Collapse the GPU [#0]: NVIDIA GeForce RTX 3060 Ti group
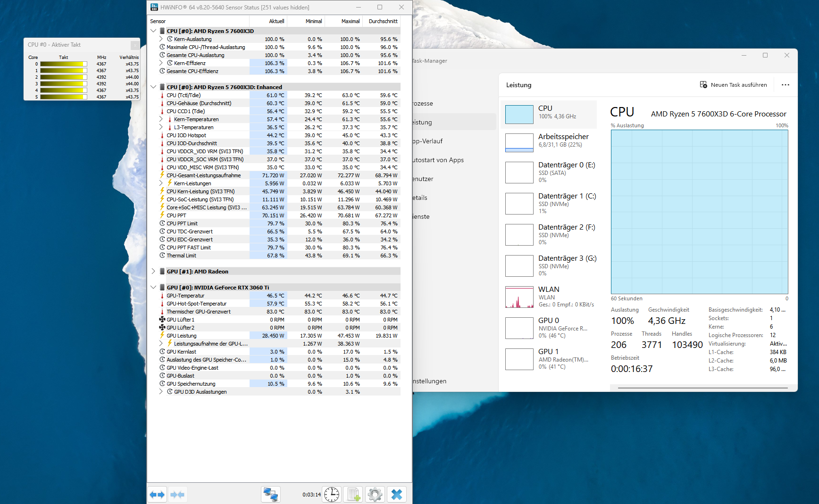 coord(153,288)
